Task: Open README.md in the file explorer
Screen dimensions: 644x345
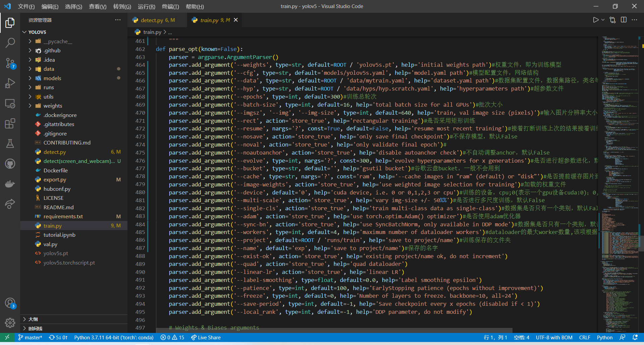Action: pyautogui.click(x=74, y=207)
